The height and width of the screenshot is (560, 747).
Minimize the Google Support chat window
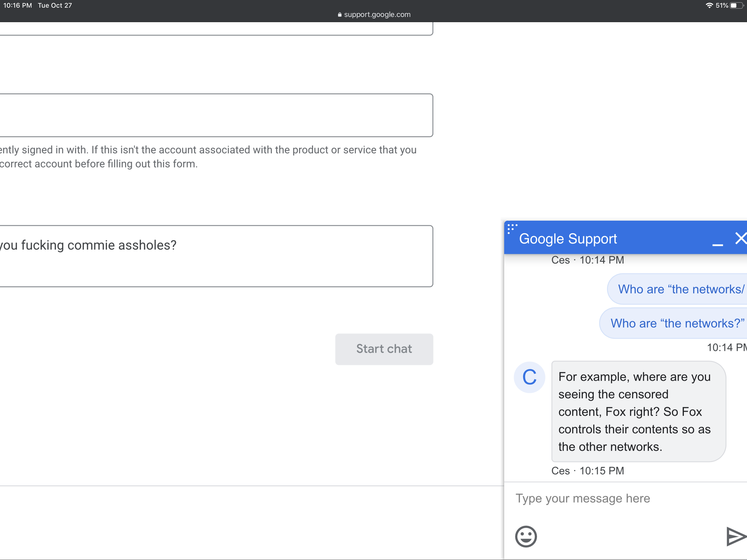[717, 244]
